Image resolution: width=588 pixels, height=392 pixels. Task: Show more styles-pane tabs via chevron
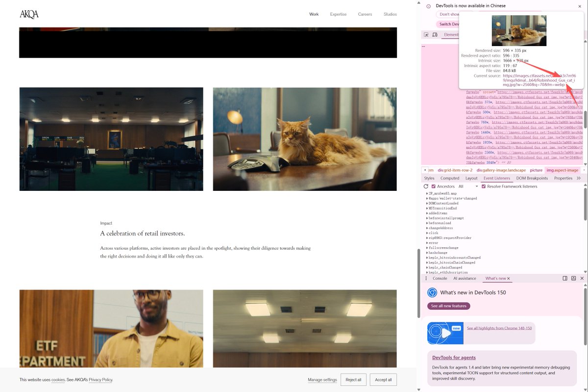click(x=579, y=178)
